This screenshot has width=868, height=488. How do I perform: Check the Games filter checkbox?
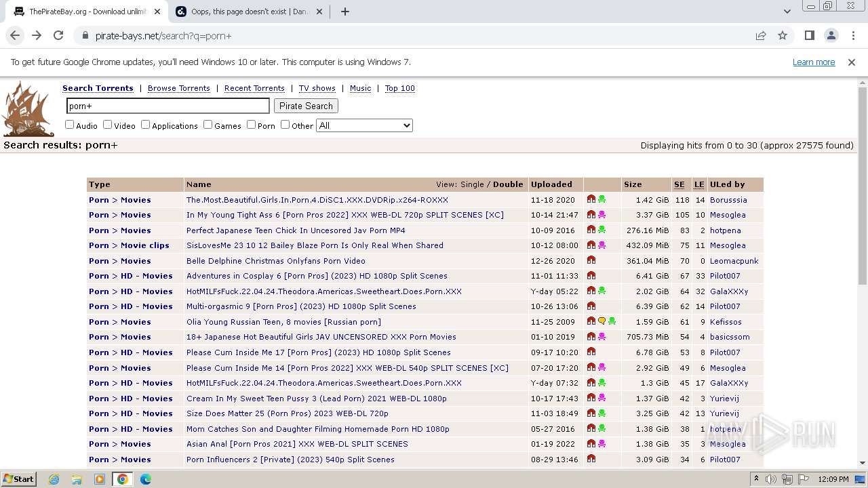(208, 125)
